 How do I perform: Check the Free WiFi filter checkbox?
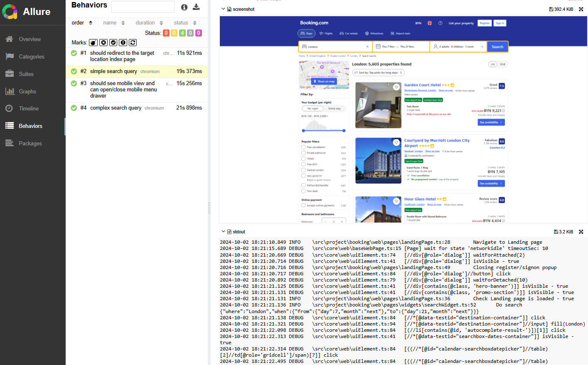coord(303,164)
